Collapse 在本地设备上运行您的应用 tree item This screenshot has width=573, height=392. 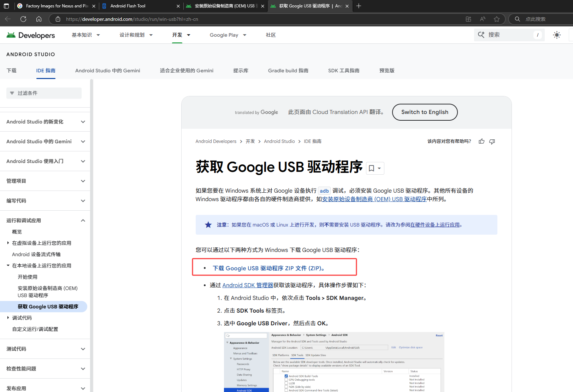point(8,265)
